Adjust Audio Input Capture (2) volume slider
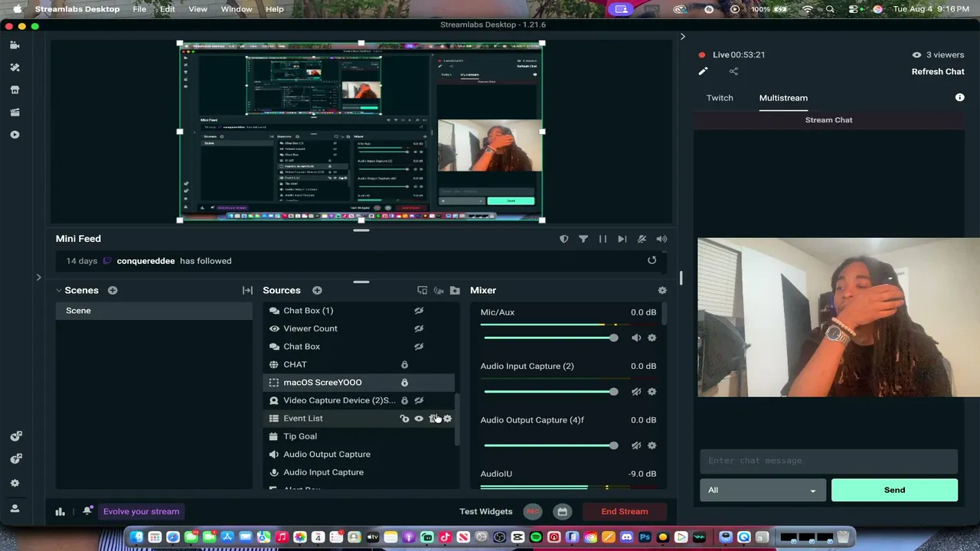Image resolution: width=980 pixels, height=551 pixels. tap(549, 391)
